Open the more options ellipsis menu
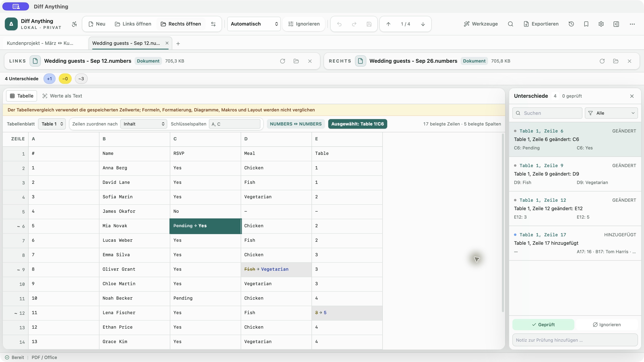Viewport: 644px width, 362px height. pyautogui.click(x=632, y=24)
